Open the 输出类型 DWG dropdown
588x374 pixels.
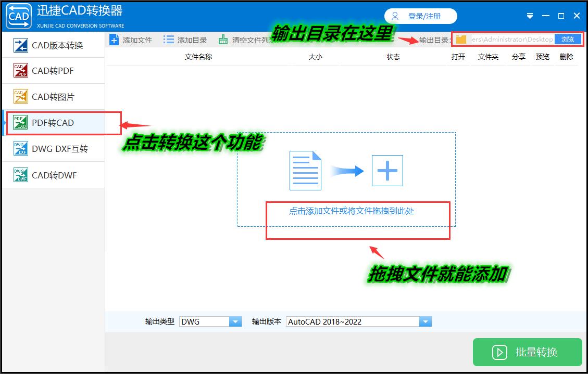(x=235, y=321)
